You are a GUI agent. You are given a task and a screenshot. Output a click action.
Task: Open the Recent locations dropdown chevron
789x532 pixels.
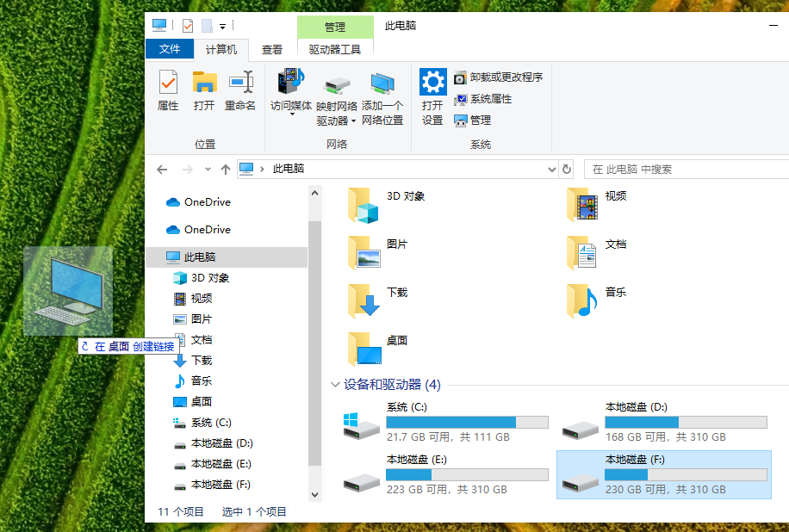(208, 169)
